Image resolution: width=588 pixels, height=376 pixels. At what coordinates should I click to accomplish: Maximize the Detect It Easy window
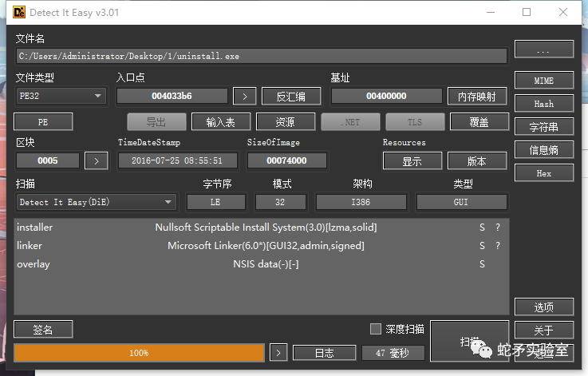(527, 13)
